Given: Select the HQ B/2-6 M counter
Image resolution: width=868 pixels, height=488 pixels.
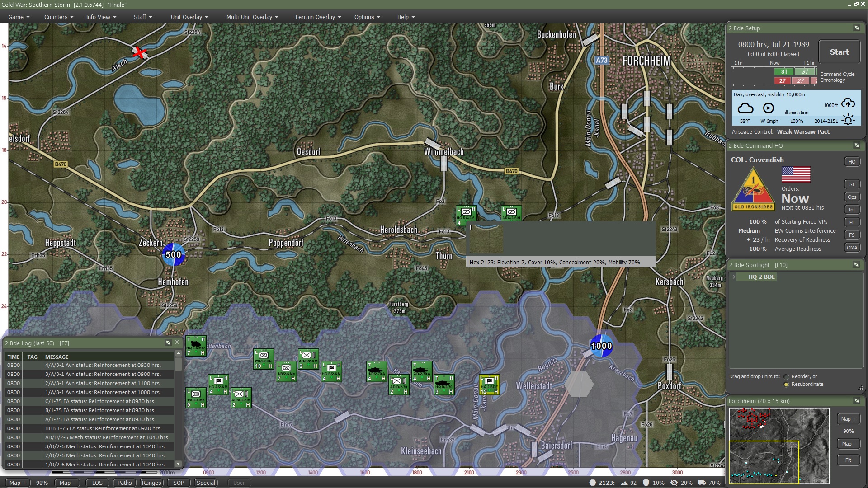Looking at the screenshot, I should pyautogui.click(x=331, y=372).
